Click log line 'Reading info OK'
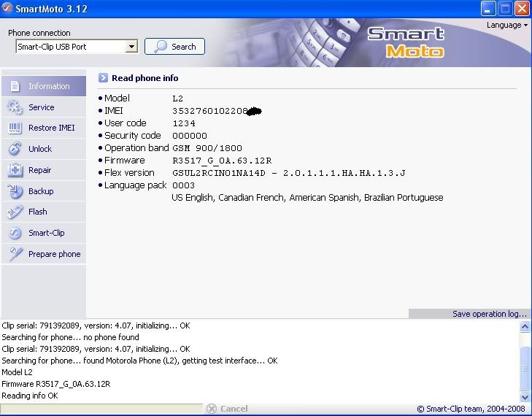This screenshot has height=416, width=532. click(30, 396)
